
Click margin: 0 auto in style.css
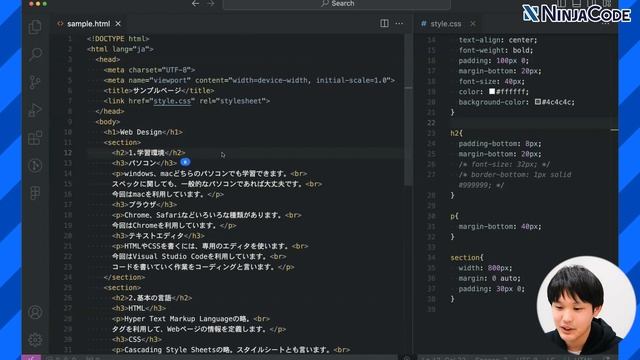click(x=489, y=278)
